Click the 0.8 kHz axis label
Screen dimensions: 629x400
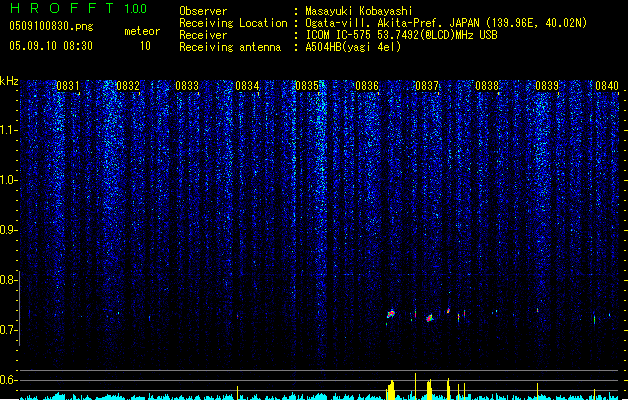coord(8,280)
